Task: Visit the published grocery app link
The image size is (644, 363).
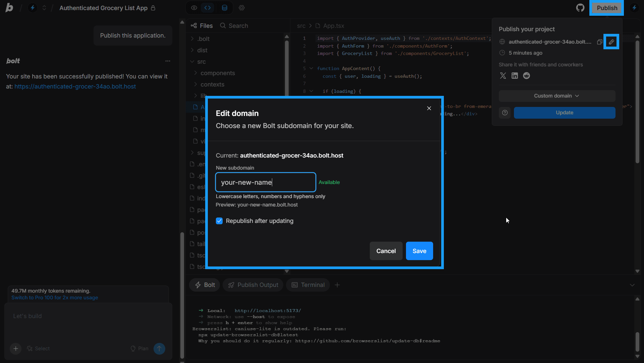Action: pos(75,86)
